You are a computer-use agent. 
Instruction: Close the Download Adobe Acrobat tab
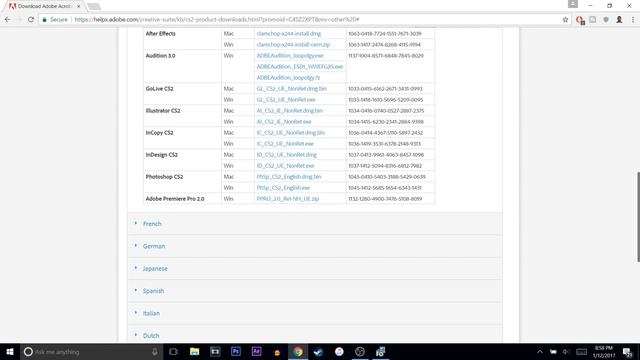click(78, 6)
